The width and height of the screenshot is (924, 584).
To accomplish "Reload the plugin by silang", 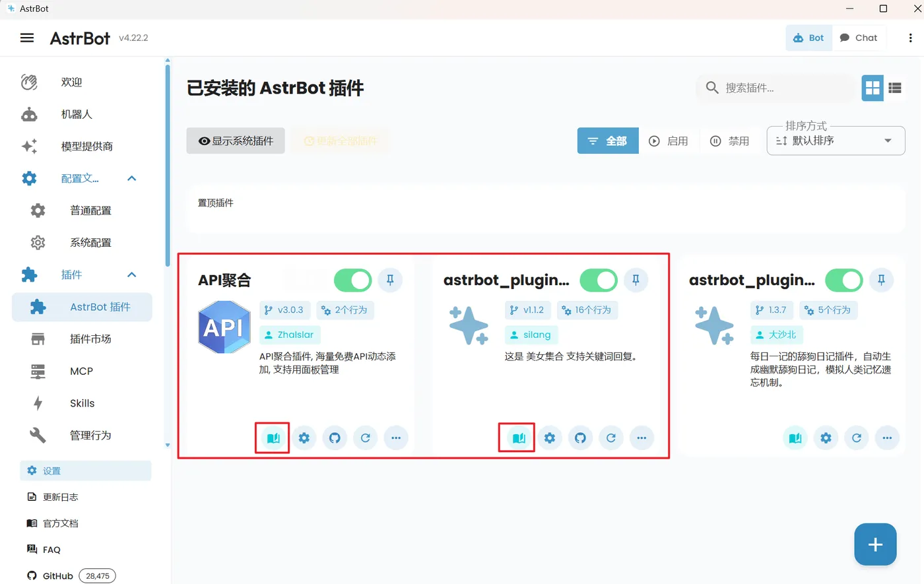I will pos(610,438).
